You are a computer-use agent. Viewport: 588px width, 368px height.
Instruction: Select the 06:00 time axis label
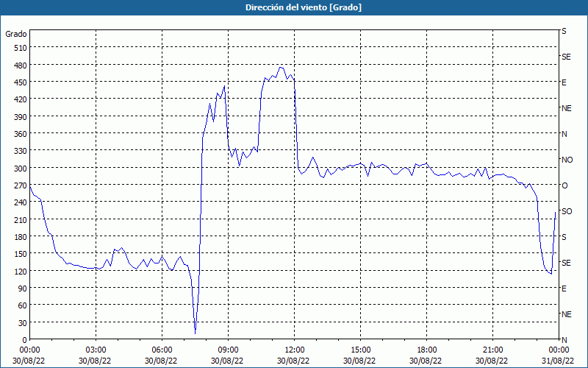click(162, 350)
